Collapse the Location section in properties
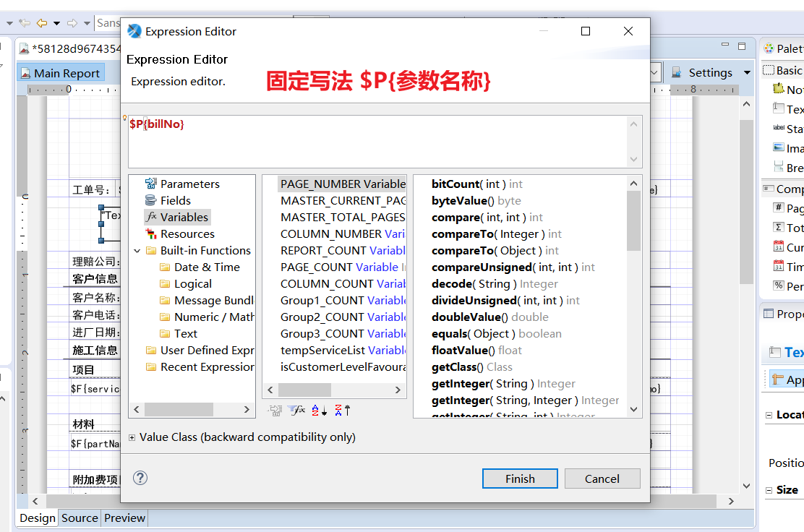Image resolution: width=804 pixels, height=532 pixels. coord(769,415)
